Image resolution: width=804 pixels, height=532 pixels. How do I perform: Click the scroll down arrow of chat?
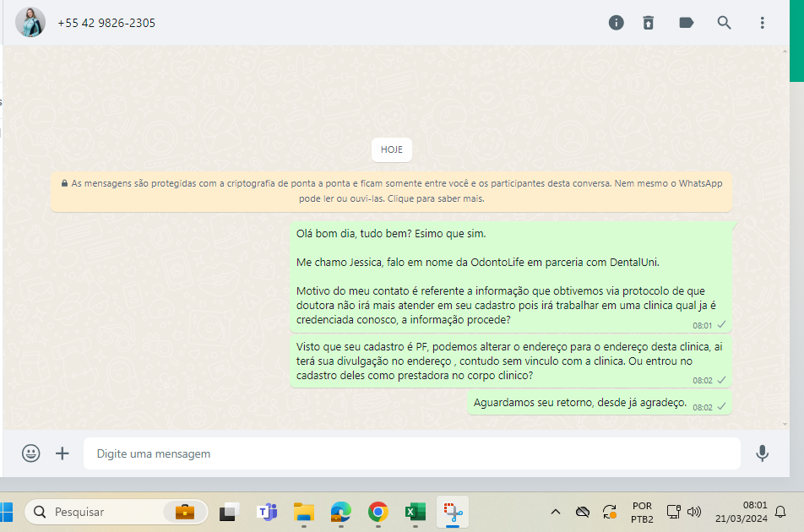coord(785,424)
